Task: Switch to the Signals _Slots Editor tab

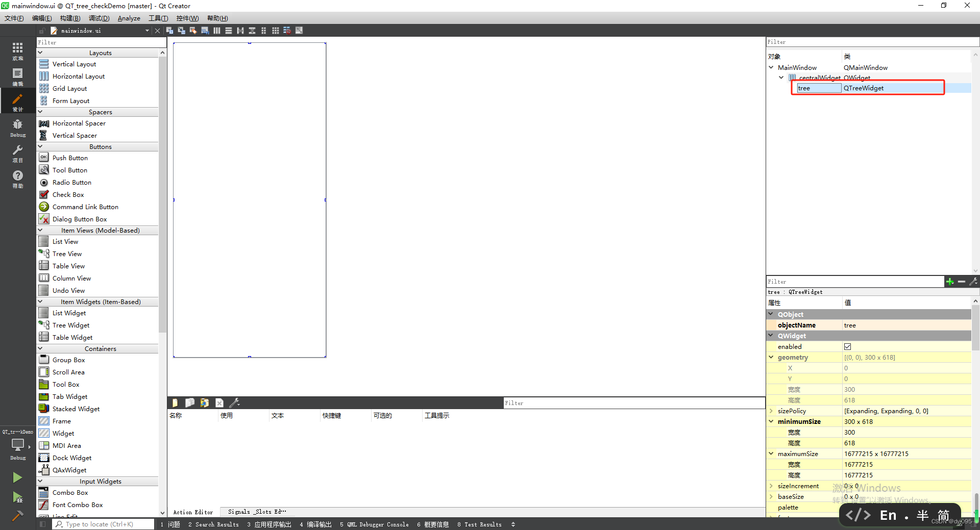Action: [x=257, y=512]
